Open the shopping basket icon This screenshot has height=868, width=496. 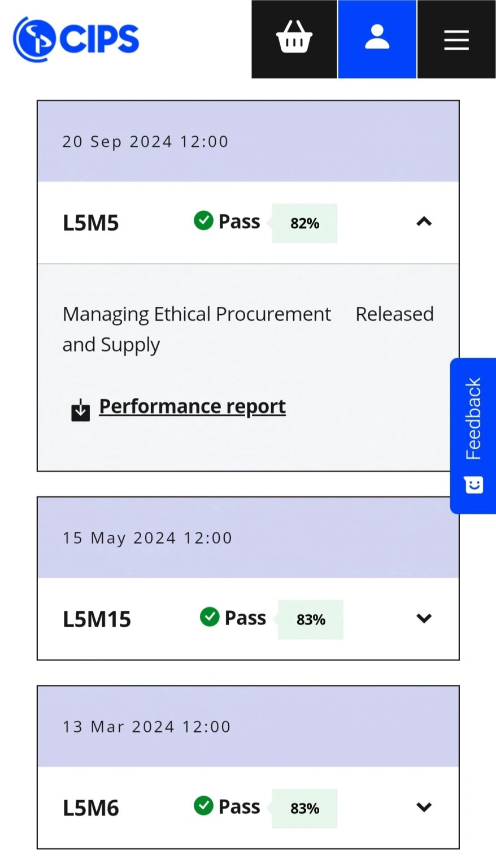pos(294,38)
